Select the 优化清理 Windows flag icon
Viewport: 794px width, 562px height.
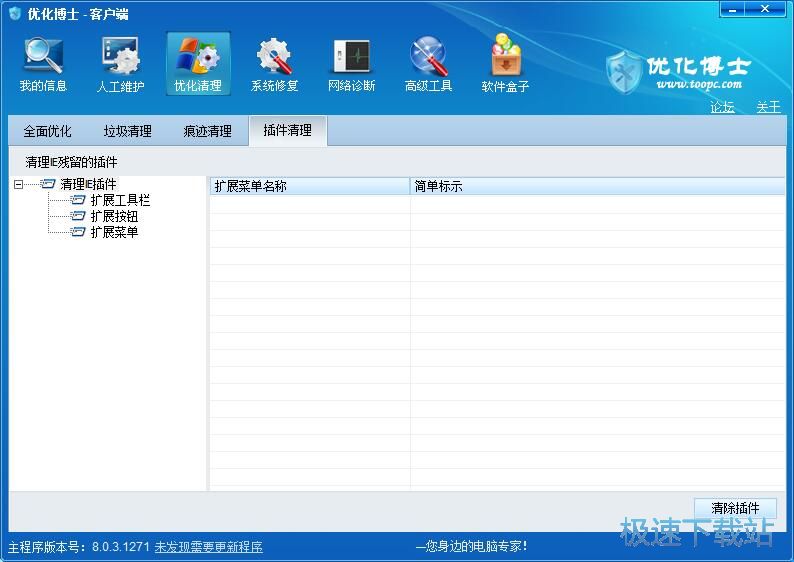coord(198,56)
